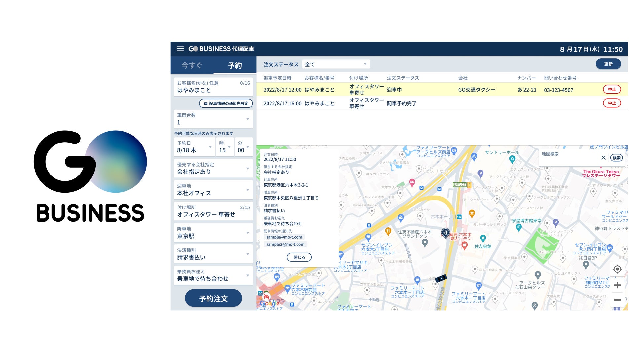Click the 住友不動産六本木グランドタワー map pin
The image size is (644, 350).
(425, 243)
